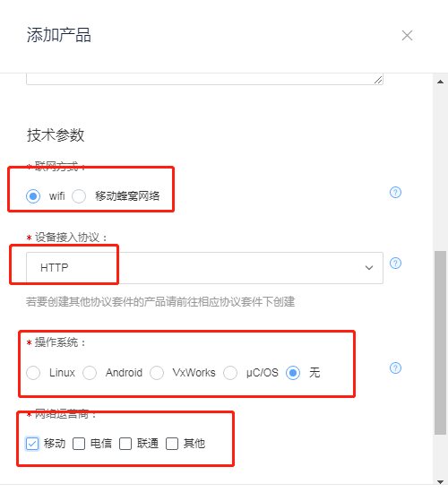Select the wifi radio button
The width and height of the screenshot is (448, 493).
tap(33, 196)
